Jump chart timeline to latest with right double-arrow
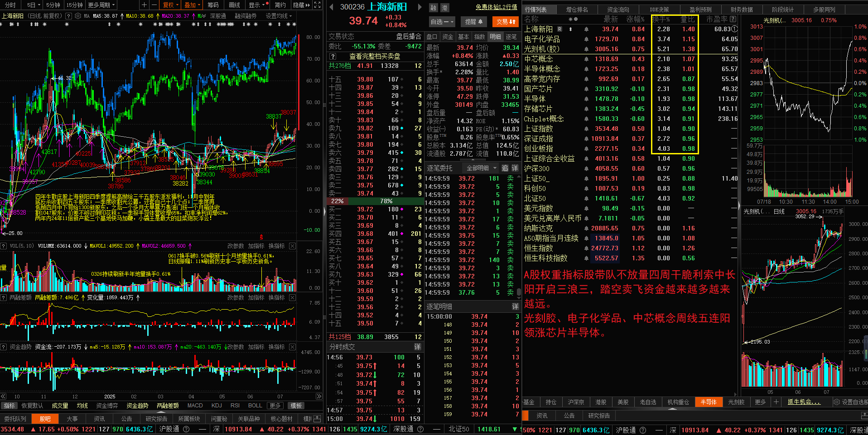Image resolution: width=868 pixels, height=435 pixels. click(x=318, y=397)
